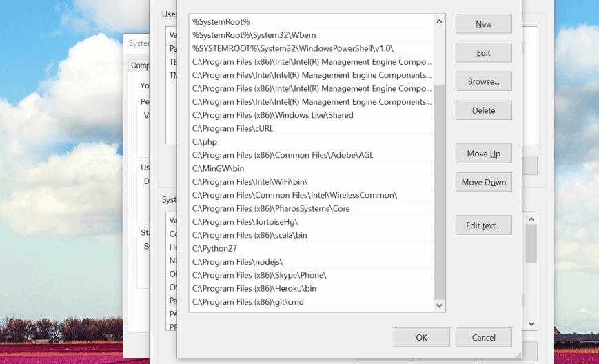
Task: Select the Heroku\bin path entry
Action: pyautogui.click(x=312, y=289)
